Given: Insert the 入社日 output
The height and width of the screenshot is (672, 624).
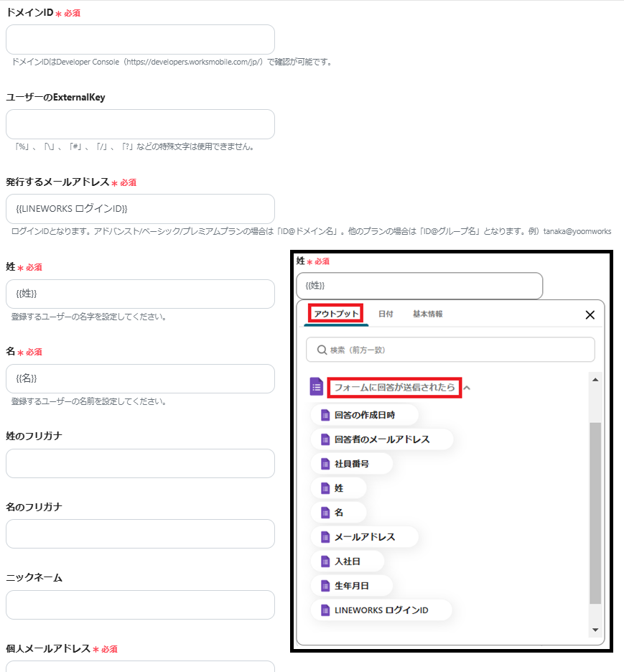Looking at the screenshot, I should (348, 561).
